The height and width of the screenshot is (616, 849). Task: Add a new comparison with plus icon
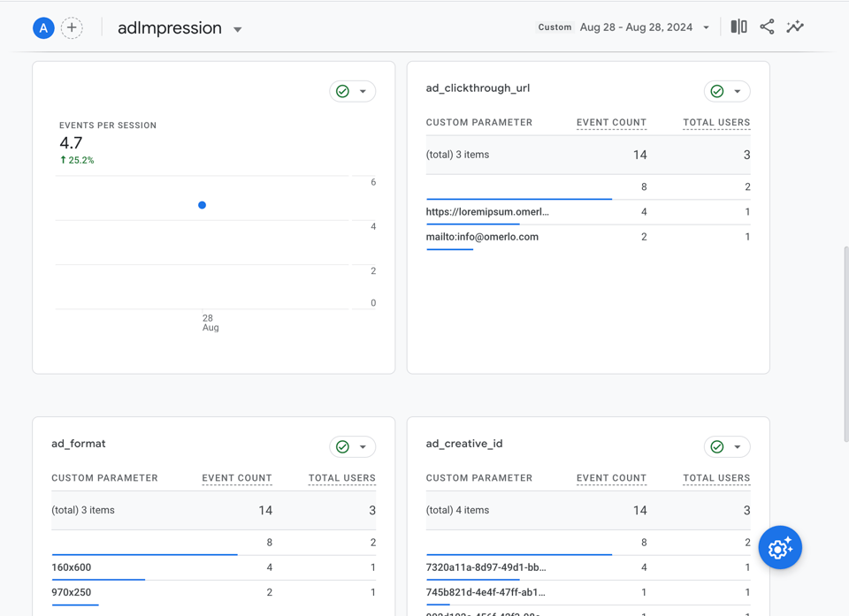tap(72, 28)
